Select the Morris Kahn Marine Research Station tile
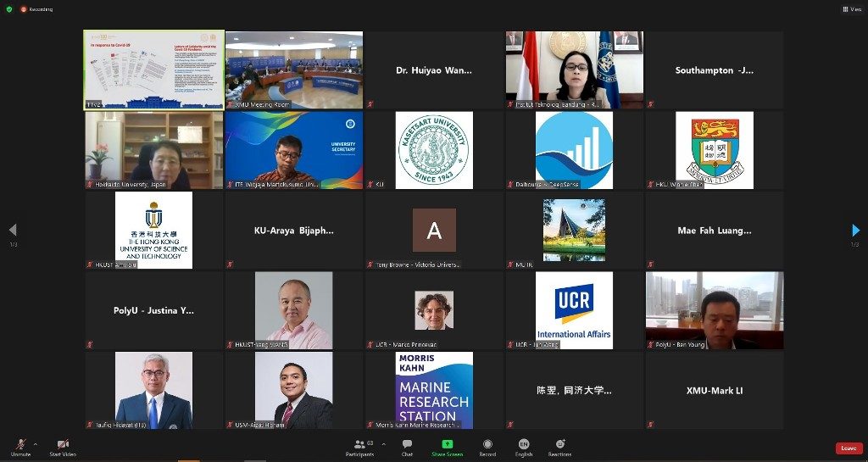 tap(434, 390)
